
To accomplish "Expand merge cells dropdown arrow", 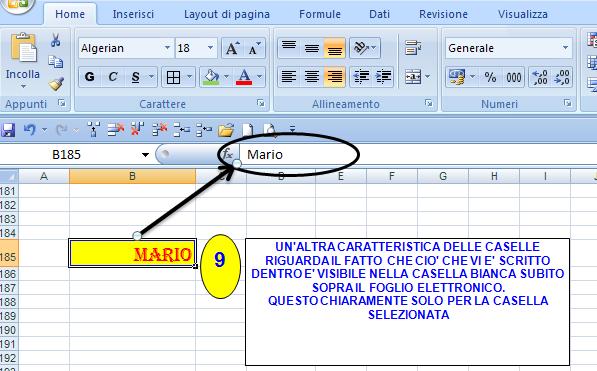I will (427, 77).
